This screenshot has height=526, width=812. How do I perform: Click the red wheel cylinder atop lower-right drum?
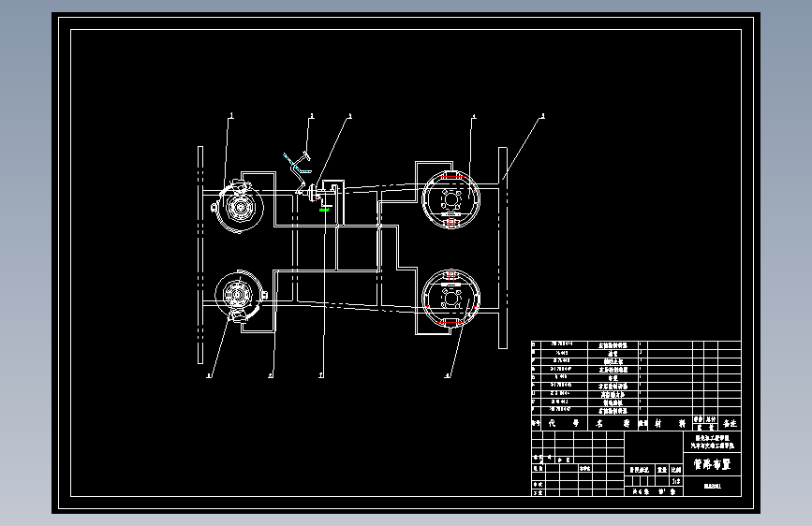451,276
